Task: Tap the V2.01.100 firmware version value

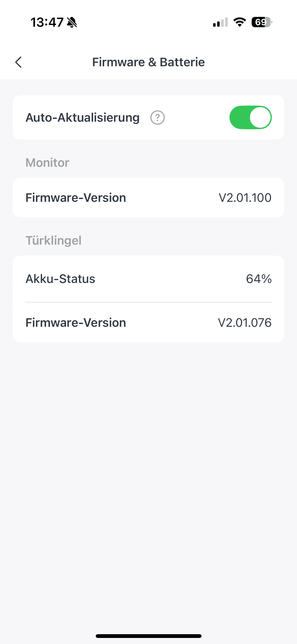Action: click(245, 198)
